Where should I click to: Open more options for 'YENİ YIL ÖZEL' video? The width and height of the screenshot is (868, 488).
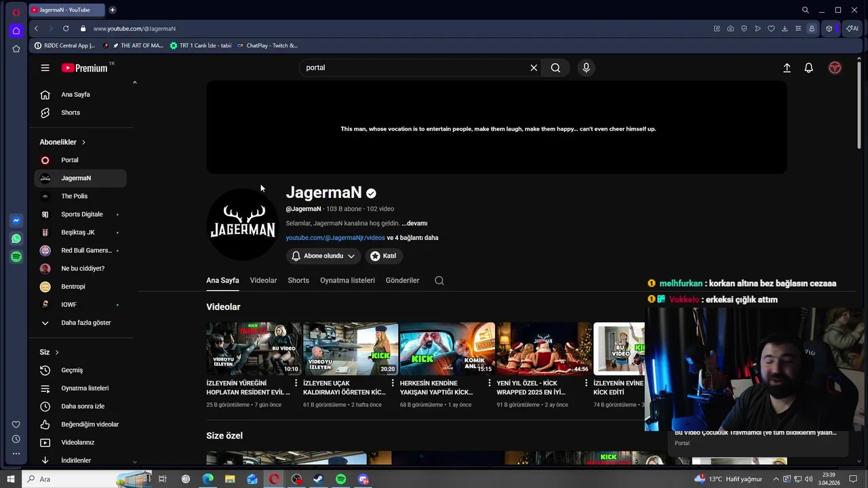(586, 384)
